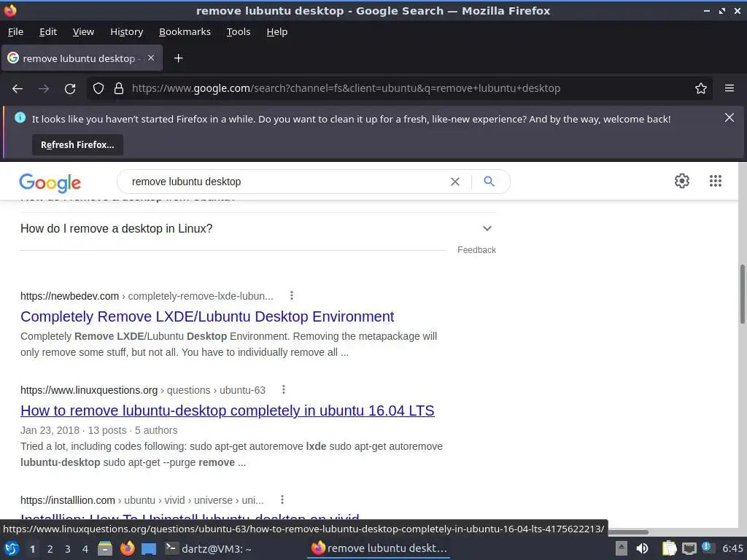Open the file manager from taskbar
Viewport: 747px width, 560px height.
(x=105, y=548)
